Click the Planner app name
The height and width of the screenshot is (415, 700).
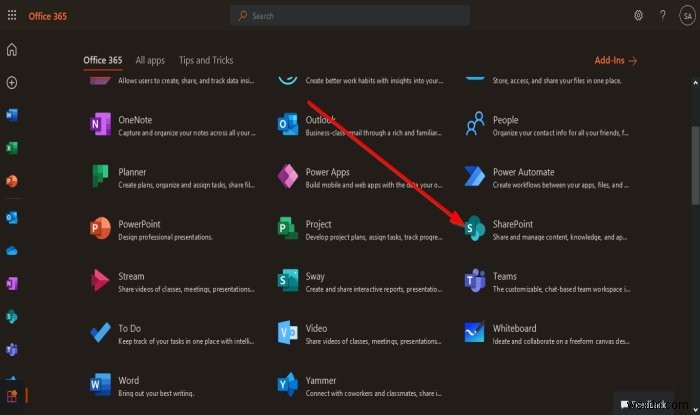(132, 172)
